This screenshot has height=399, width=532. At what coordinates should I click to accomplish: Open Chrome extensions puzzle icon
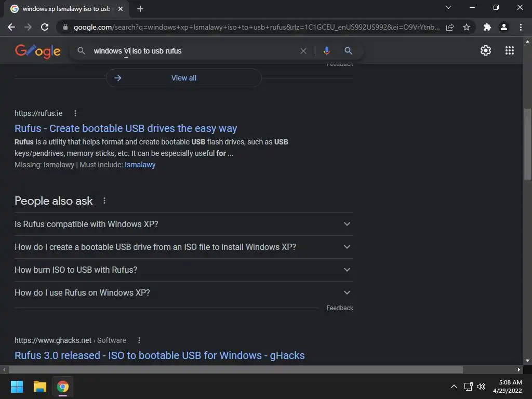pos(487,27)
